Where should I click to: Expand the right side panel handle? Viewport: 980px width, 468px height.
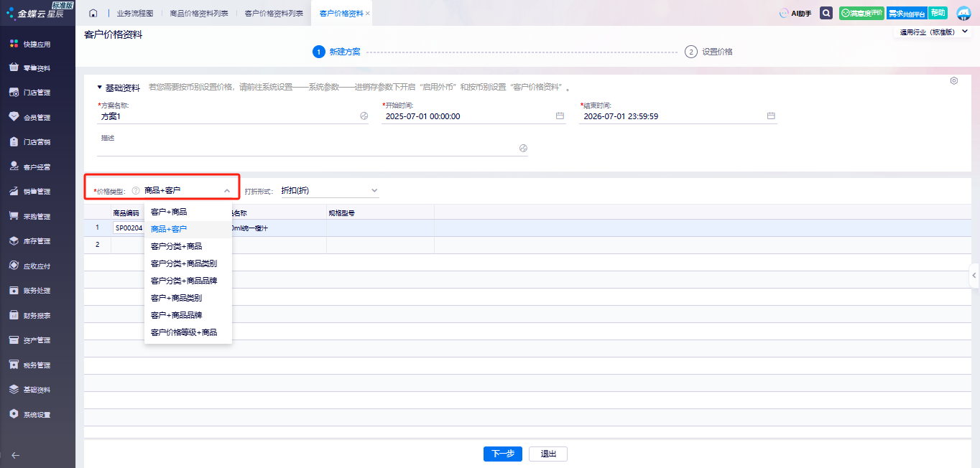[974, 275]
